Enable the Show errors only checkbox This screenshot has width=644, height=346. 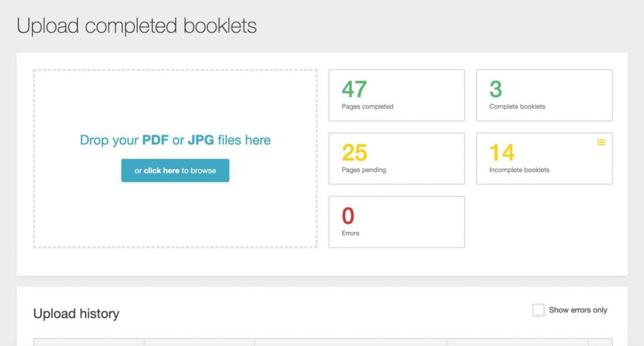click(538, 310)
